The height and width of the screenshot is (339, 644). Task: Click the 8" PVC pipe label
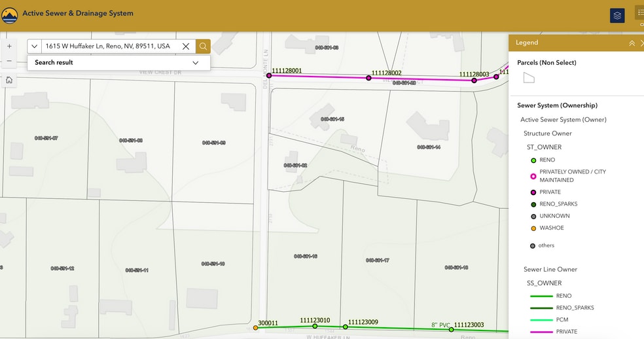point(440,325)
